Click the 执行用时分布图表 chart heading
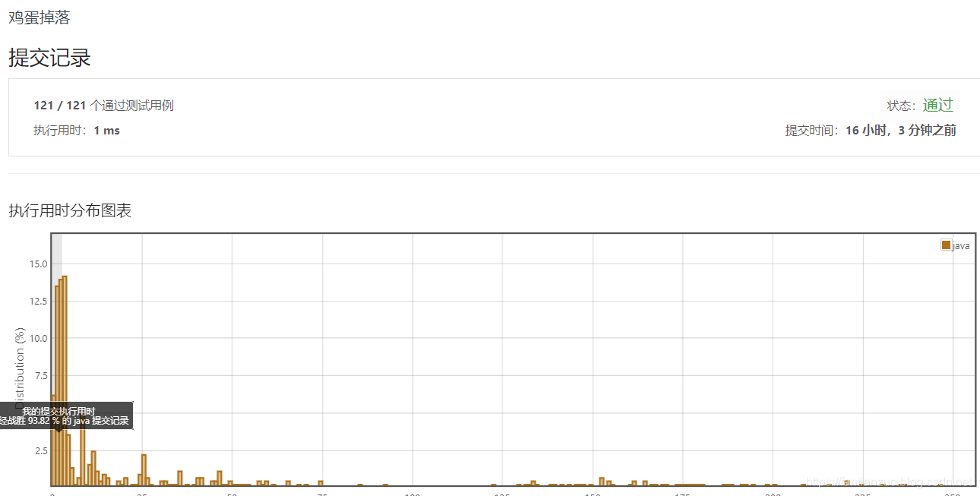The image size is (980, 496). (x=70, y=210)
